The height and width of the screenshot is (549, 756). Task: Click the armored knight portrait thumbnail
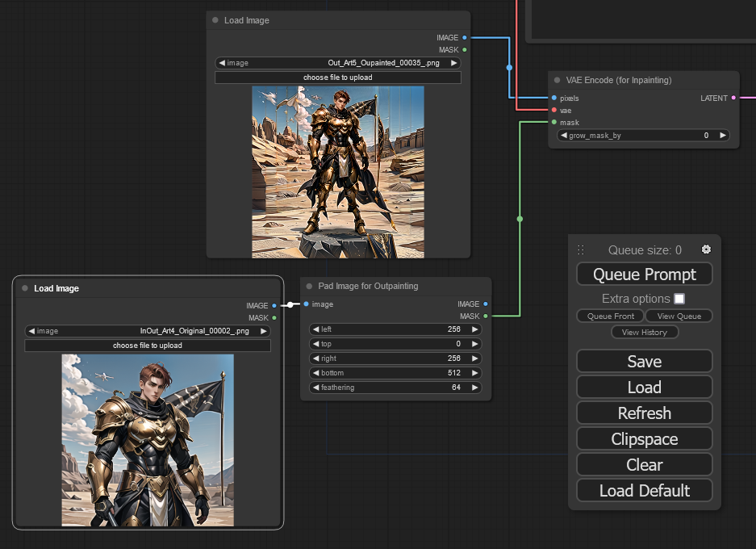[148, 440]
